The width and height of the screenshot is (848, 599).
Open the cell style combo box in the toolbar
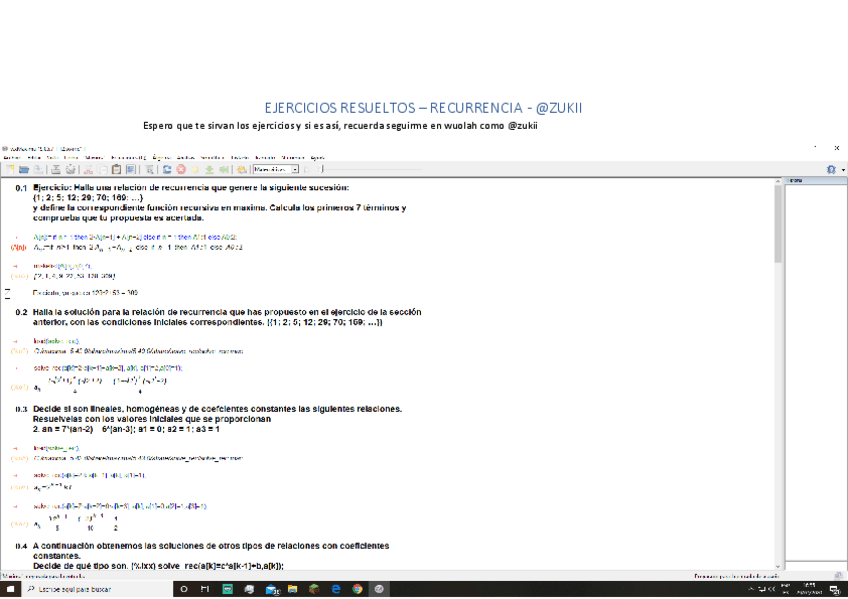276,169
